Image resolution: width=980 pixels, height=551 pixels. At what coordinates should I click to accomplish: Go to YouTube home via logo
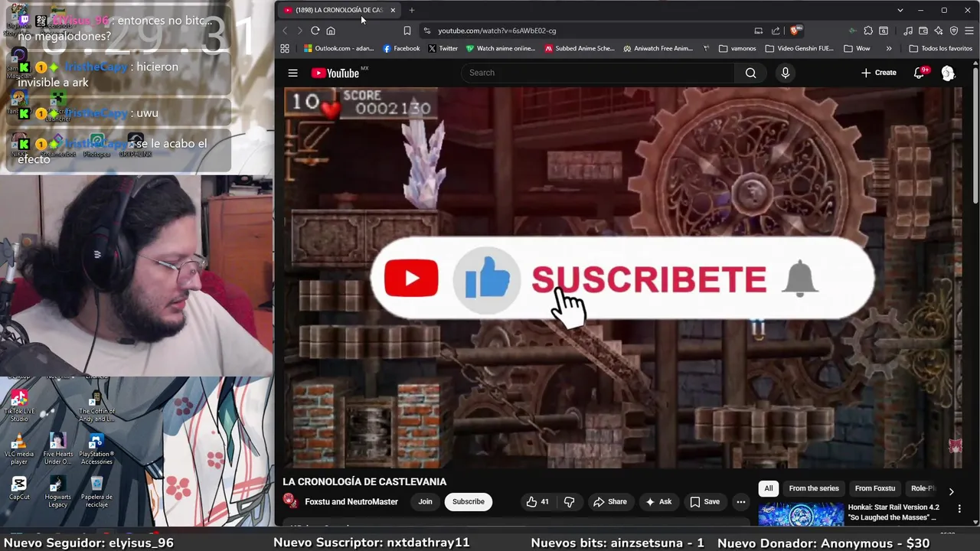point(335,73)
